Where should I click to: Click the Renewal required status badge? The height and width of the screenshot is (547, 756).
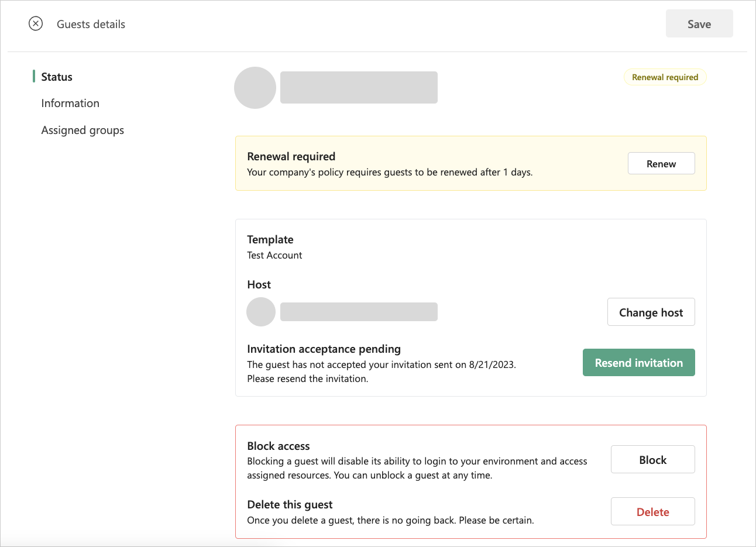(665, 77)
